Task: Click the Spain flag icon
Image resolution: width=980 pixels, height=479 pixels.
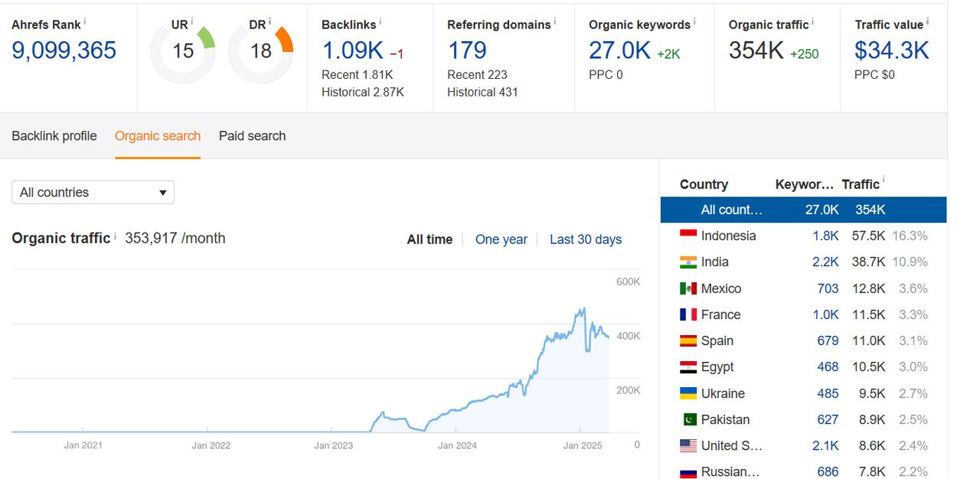Action: 688,341
